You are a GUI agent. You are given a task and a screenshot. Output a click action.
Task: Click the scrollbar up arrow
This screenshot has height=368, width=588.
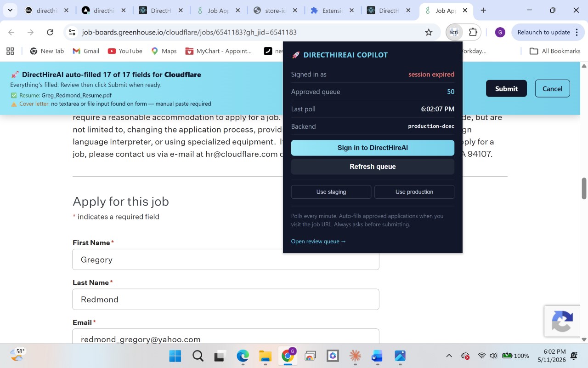tap(584, 66)
